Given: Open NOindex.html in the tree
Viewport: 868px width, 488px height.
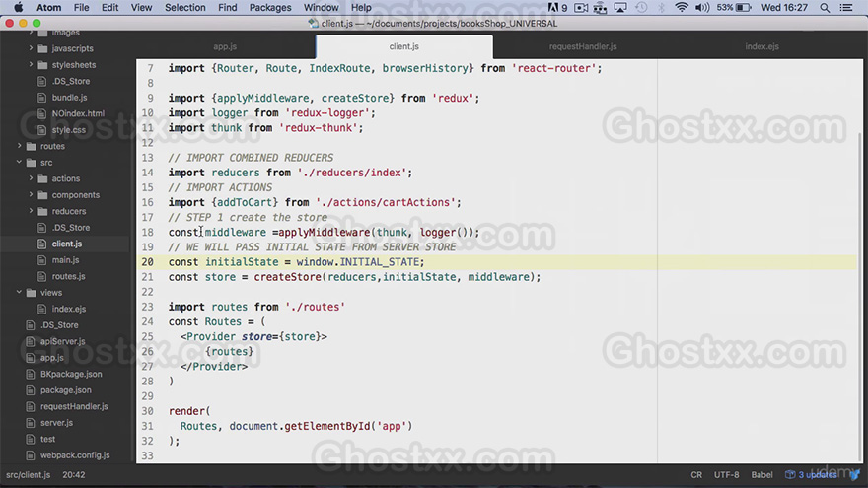Looking at the screenshot, I should [x=78, y=113].
